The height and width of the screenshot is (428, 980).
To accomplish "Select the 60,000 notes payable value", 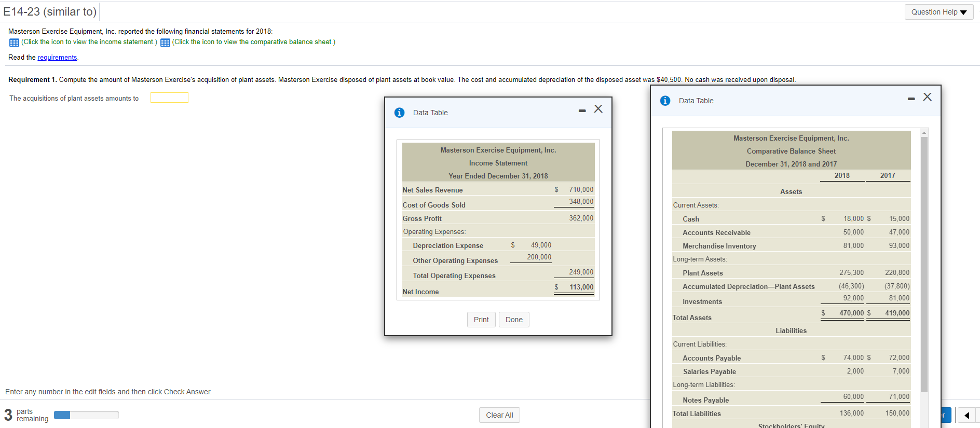I will pos(853,397).
